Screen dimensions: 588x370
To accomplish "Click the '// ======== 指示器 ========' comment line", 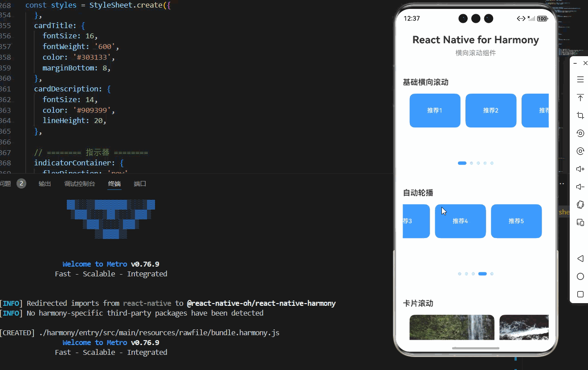I will 91,152.
